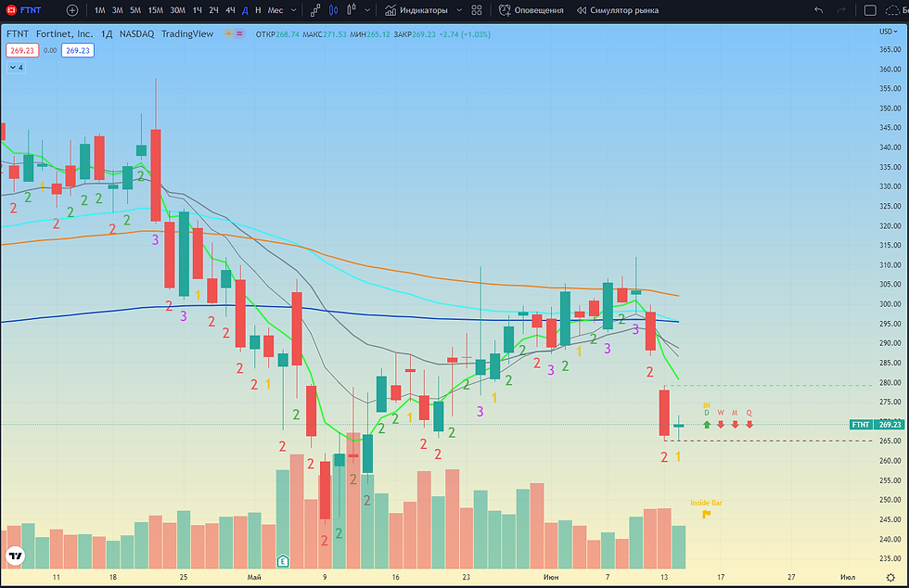Image resolution: width=909 pixels, height=588 pixels.
Task: Click the NASDAQ exchange label
Action: (x=137, y=34)
